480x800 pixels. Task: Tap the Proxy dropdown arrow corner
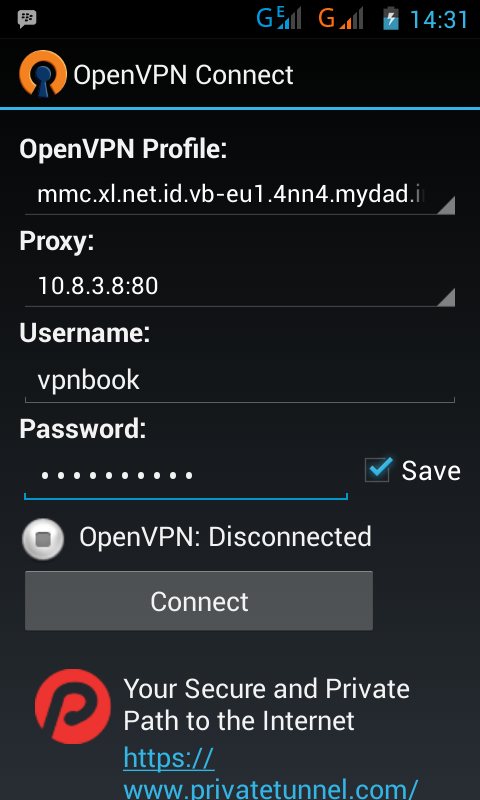[446, 297]
